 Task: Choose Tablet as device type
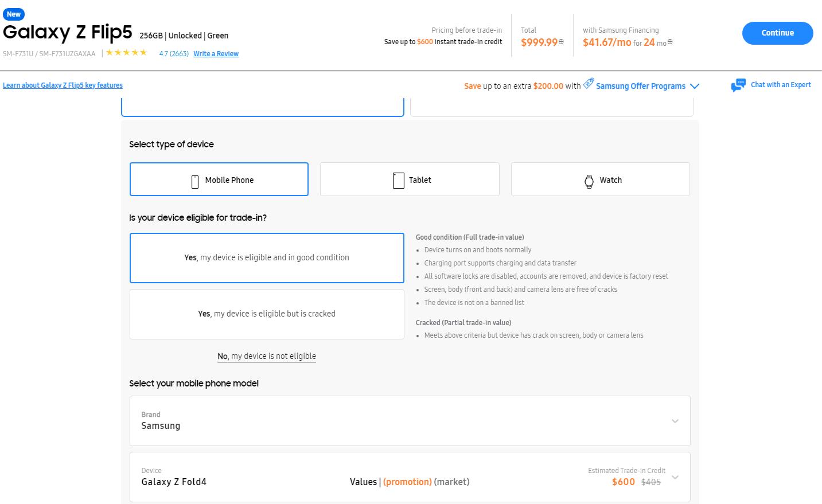point(410,179)
